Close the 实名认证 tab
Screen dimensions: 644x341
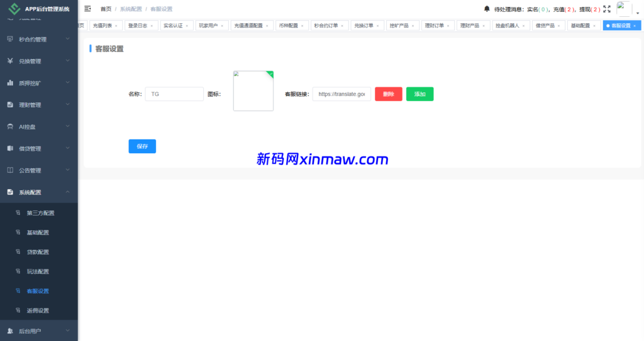187,26
